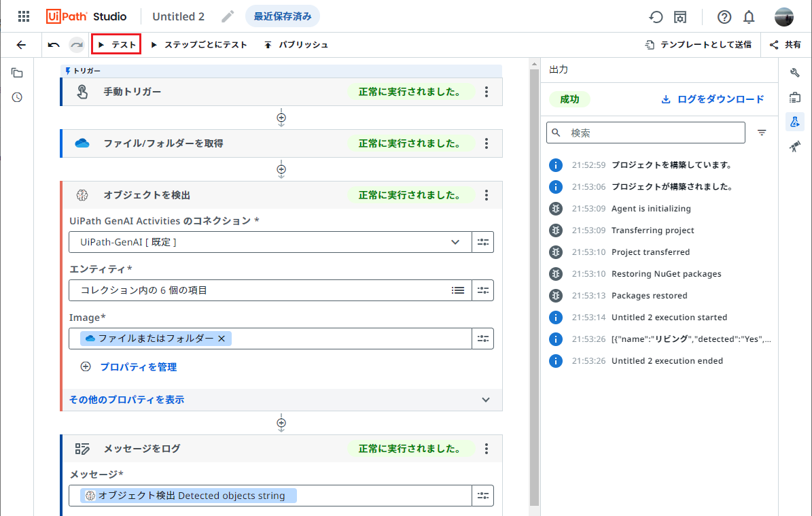Expand その他のプロパティを表示
812x516 pixels.
tap(281, 400)
